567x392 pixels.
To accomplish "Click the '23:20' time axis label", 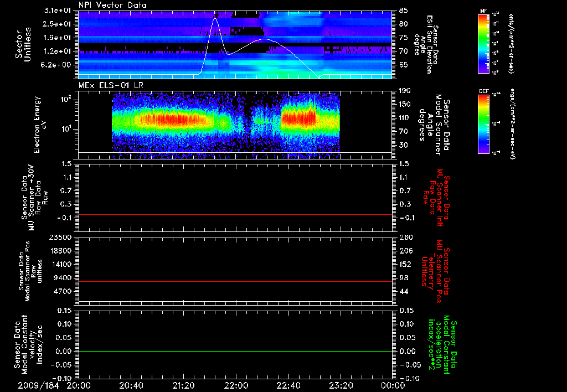I will [x=341, y=386].
